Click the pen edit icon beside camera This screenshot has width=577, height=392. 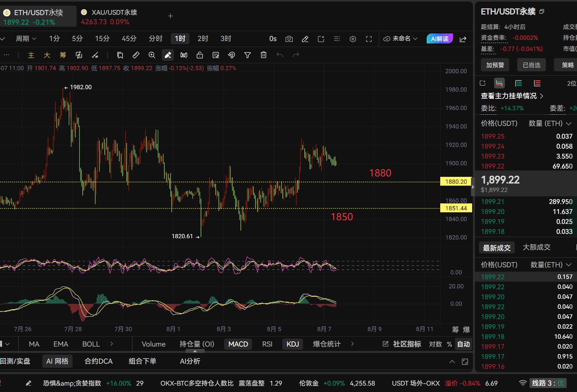click(x=305, y=39)
